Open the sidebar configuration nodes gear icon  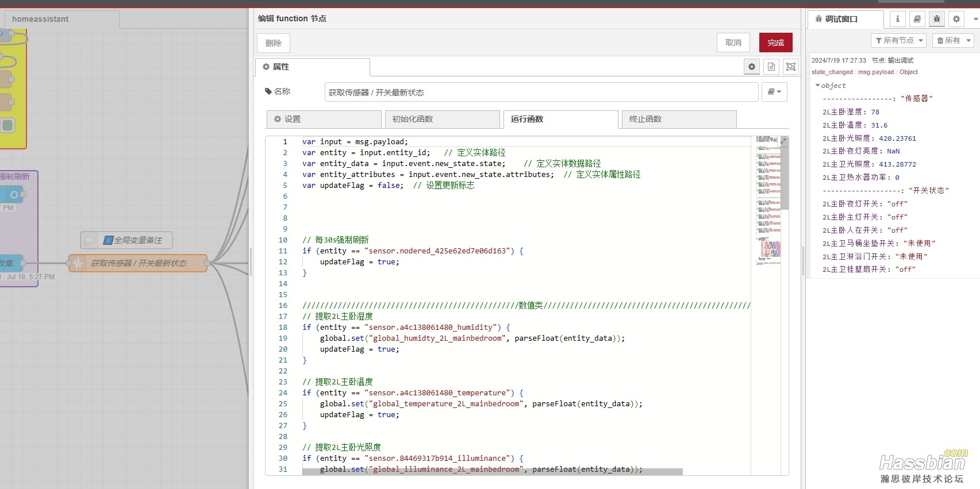(956, 19)
